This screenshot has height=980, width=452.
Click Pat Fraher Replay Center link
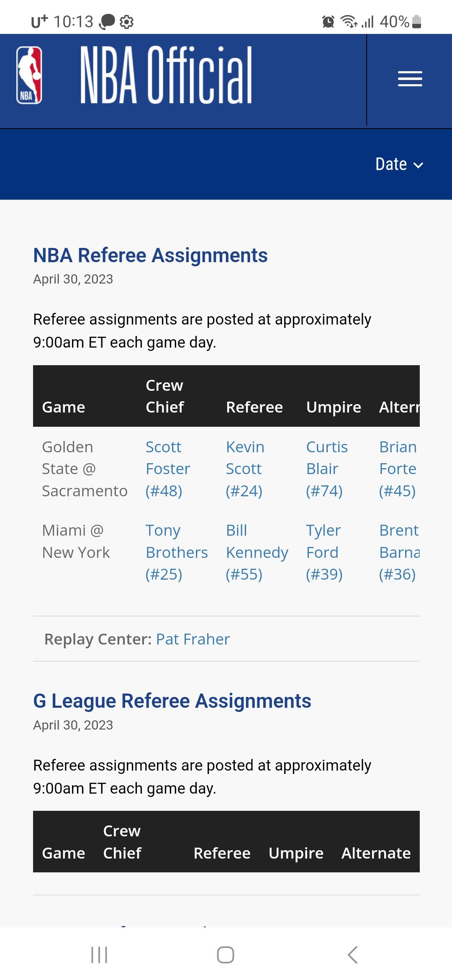tap(193, 639)
